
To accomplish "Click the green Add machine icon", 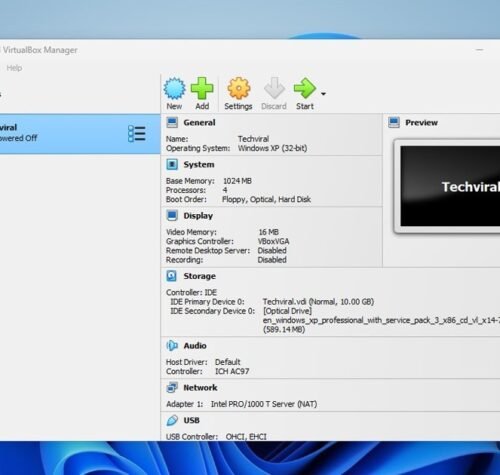I will pos(202,88).
